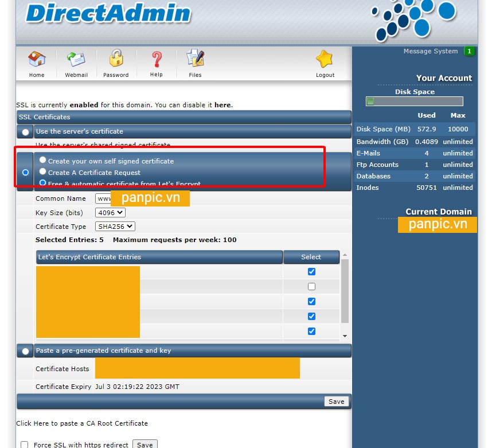Open the Files document icon
This screenshot has height=448, width=492.
(195, 58)
